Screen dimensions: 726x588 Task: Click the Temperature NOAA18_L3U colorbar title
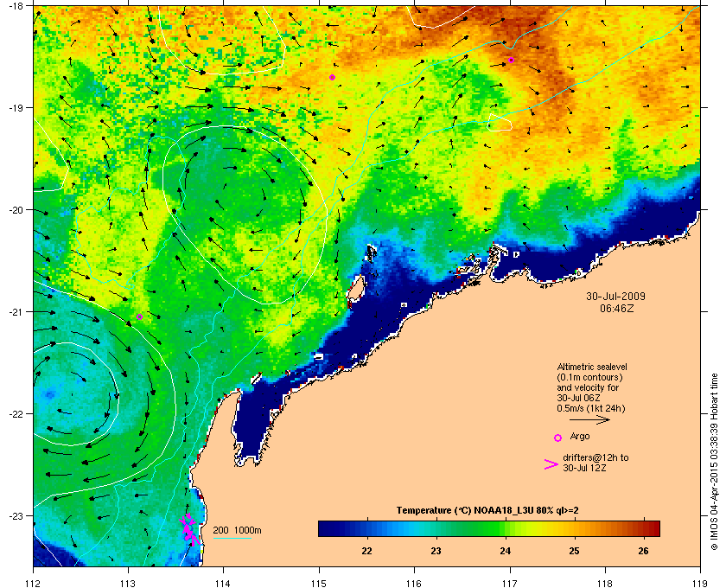pyautogui.click(x=487, y=511)
